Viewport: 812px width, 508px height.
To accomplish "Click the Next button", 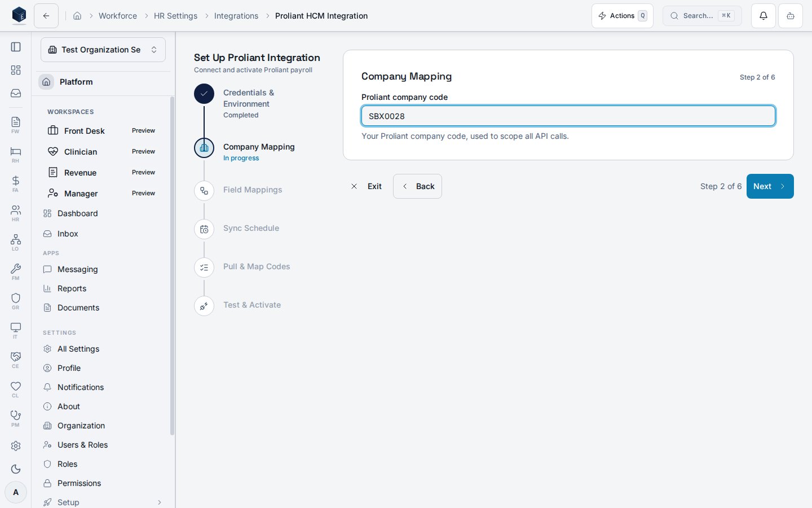I will [x=770, y=186].
